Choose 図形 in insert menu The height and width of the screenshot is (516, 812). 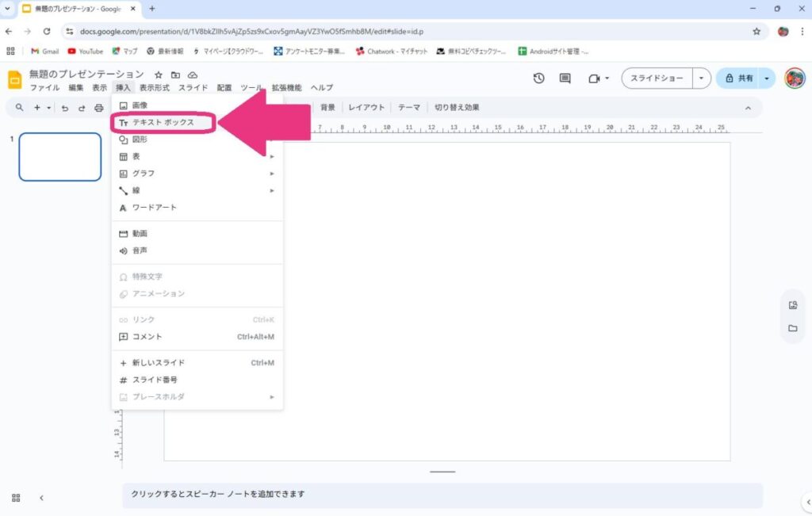coord(197,140)
